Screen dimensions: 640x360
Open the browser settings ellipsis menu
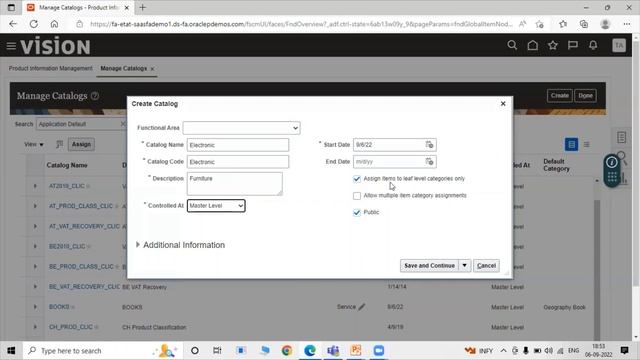point(627,24)
